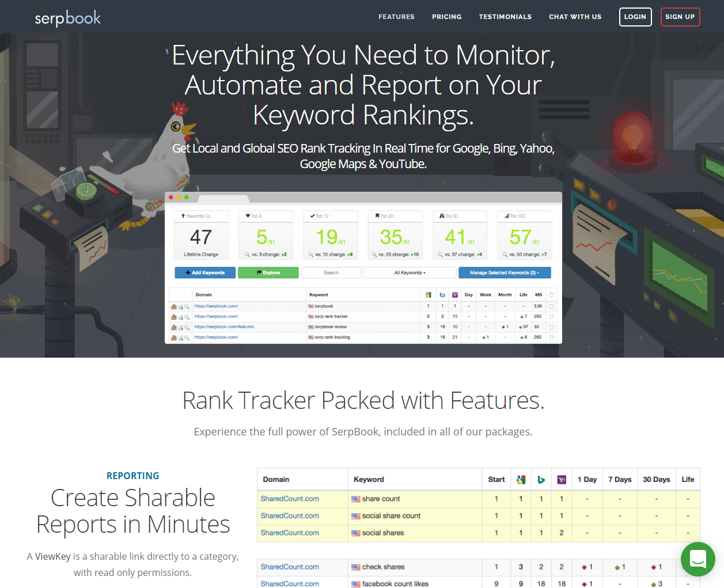Image resolution: width=724 pixels, height=588 pixels.
Task: Click the bookmark icon on Top 20 card
Action: [x=377, y=216]
